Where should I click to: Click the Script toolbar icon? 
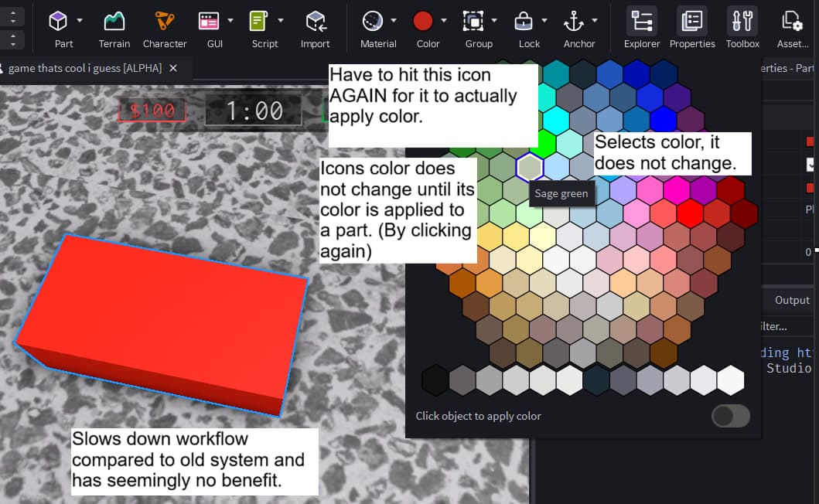pyautogui.click(x=259, y=22)
